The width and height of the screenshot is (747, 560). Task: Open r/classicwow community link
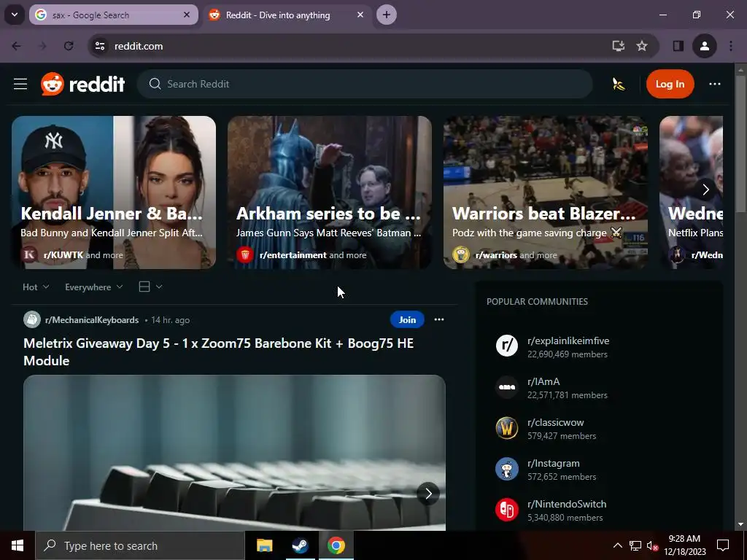[555, 422]
